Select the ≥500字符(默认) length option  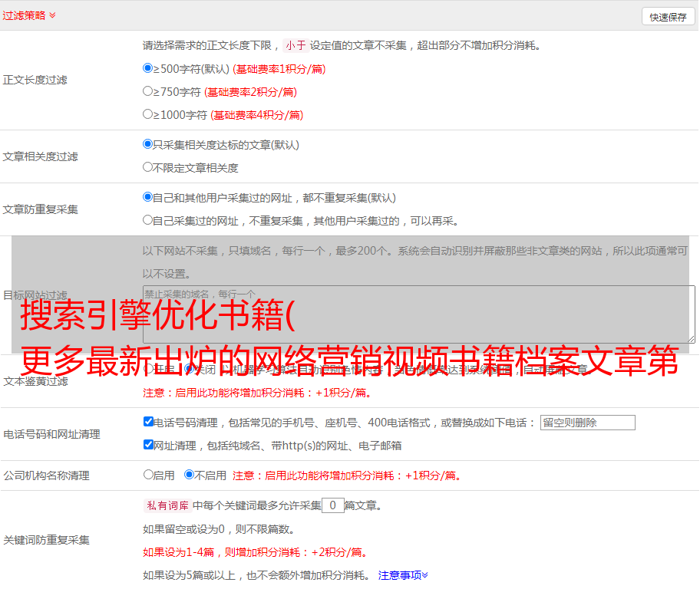(148, 68)
